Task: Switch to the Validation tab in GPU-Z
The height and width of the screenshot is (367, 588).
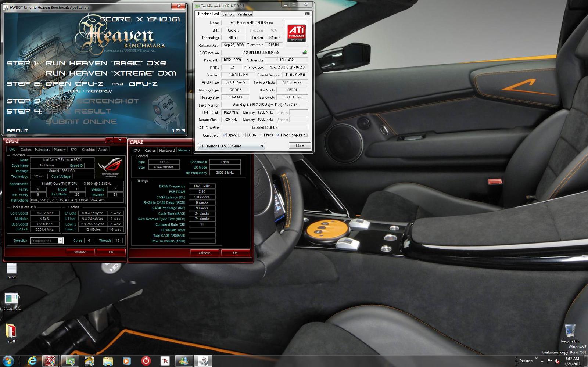Action: 244,14
